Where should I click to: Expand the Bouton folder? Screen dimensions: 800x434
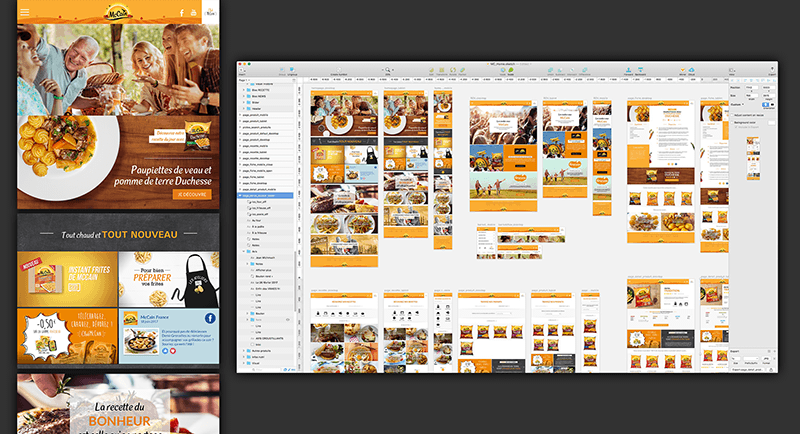click(x=247, y=313)
